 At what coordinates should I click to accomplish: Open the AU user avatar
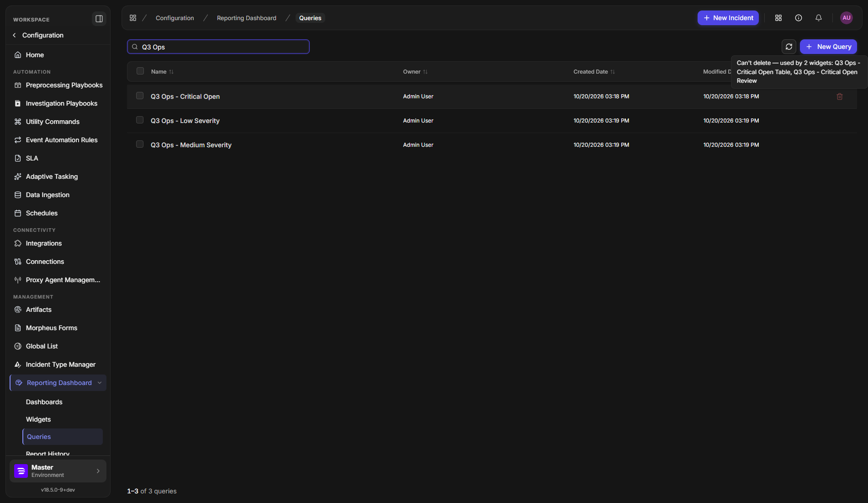tap(846, 18)
